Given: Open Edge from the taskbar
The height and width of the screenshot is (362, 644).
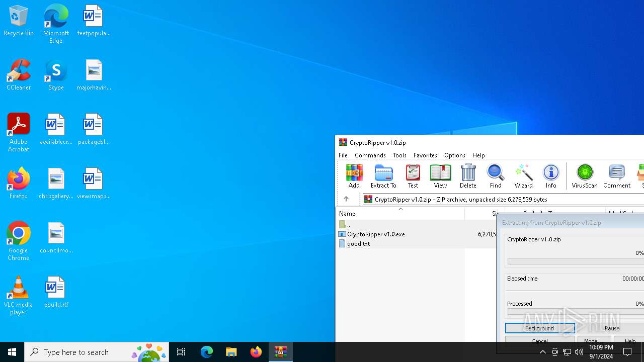Looking at the screenshot, I should tap(207, 352).
